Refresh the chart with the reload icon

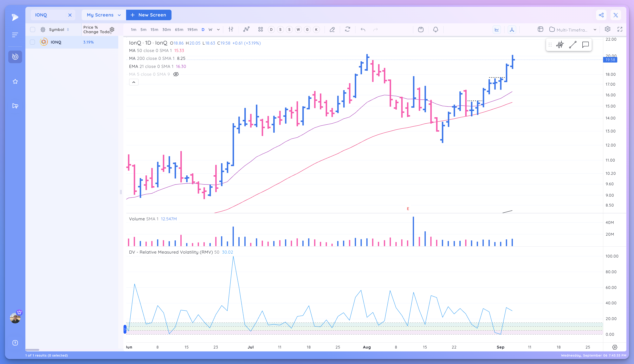click(348, 29)
